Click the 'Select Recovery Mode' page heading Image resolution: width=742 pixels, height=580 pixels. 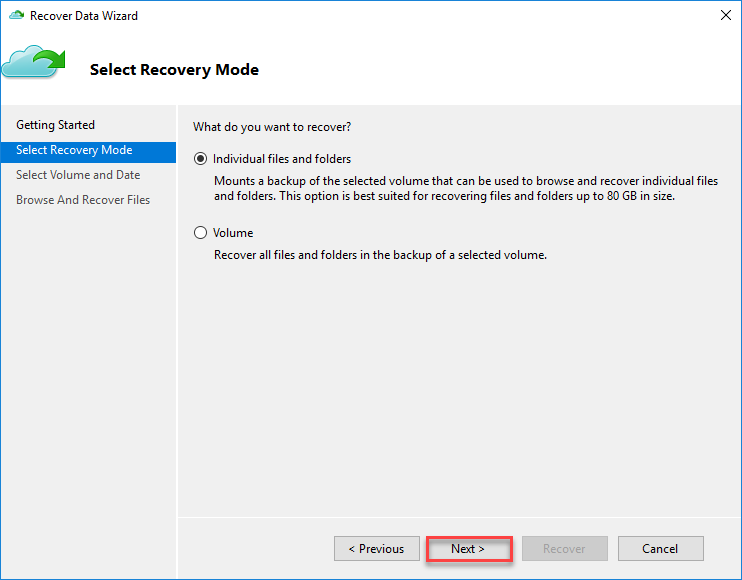click(x=174, y=70)
